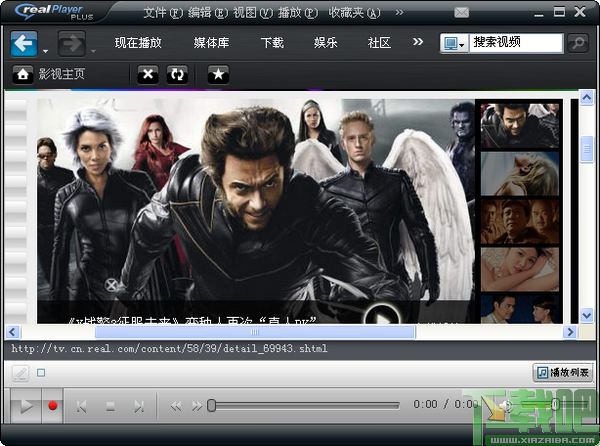Image resolution: width=600 pixels, height=446 pixels.
Task: Open the 下载 tab
Action: (x=272, y=42)
